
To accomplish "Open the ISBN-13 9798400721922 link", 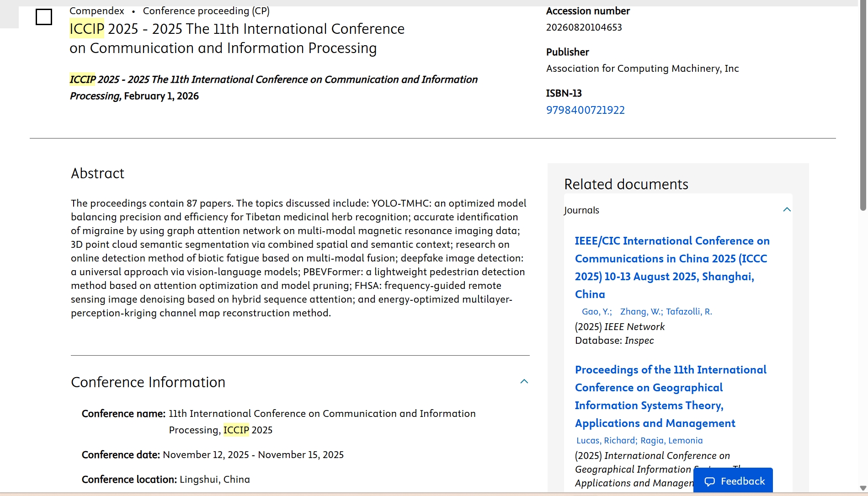I will click(585, 110).
